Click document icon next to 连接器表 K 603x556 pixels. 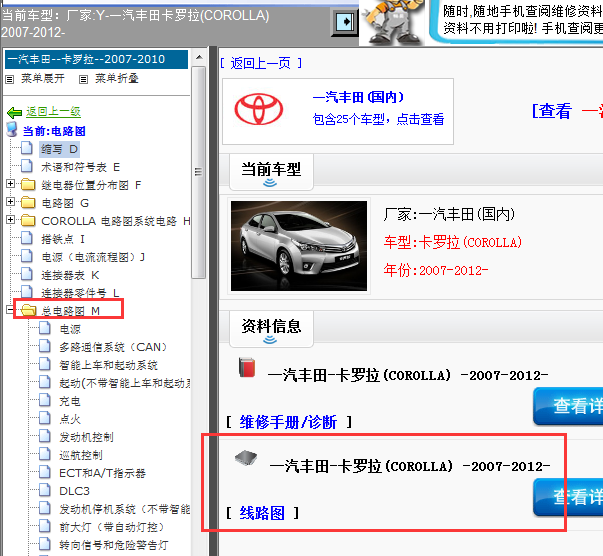click(27, 274)
